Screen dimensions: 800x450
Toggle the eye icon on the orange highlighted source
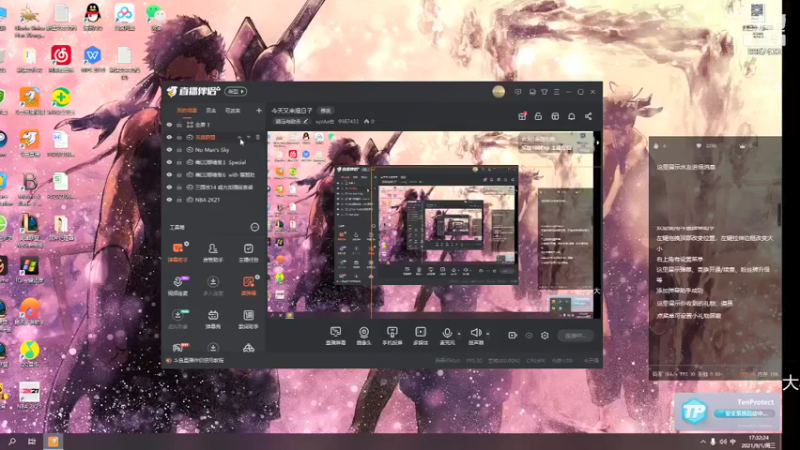(169, 137)
